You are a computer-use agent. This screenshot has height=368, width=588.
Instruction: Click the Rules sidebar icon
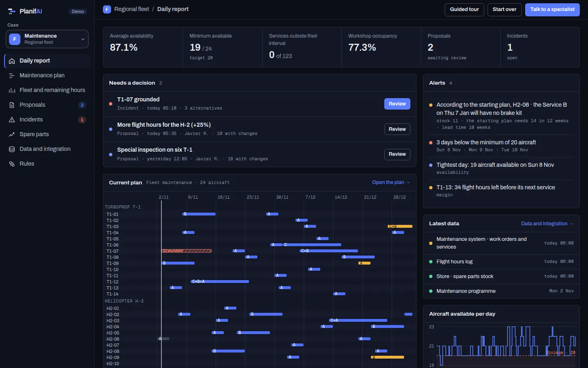12,164
